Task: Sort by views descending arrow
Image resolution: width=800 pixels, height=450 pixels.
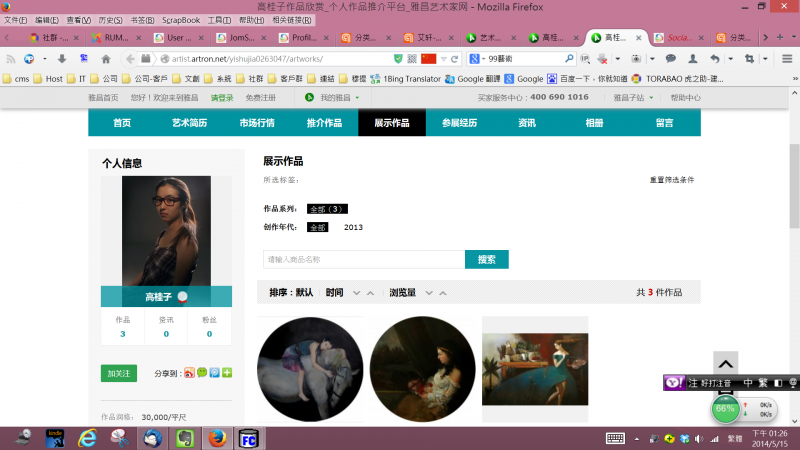Action: coord(429,293)
